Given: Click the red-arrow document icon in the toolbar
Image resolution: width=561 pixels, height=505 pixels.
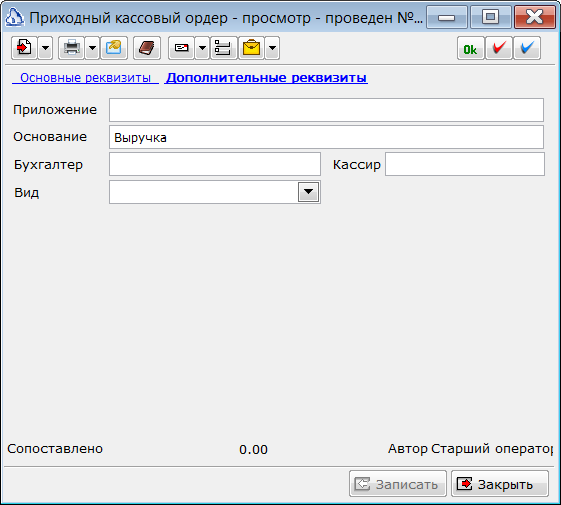Looking at the screenshot, I should click(24, 48).
